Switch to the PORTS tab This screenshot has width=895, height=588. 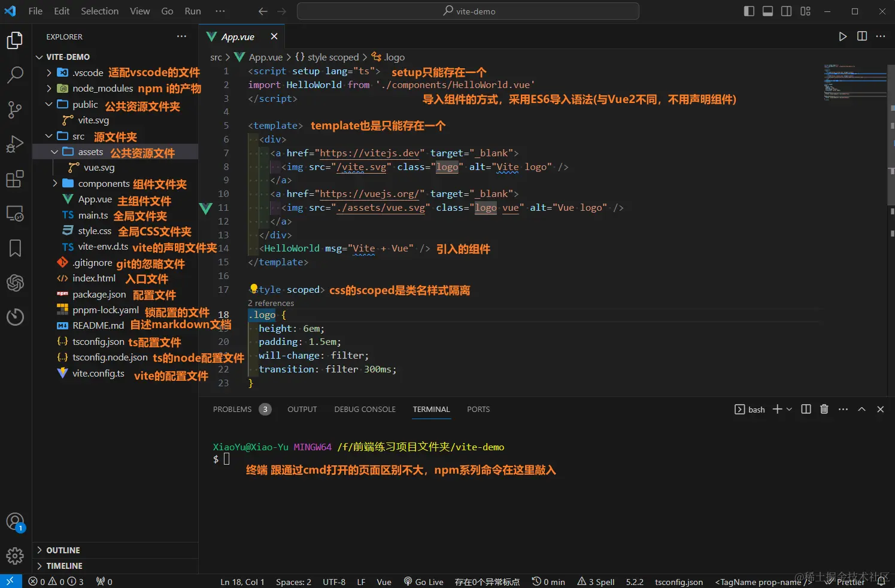[x=478, y=410]
